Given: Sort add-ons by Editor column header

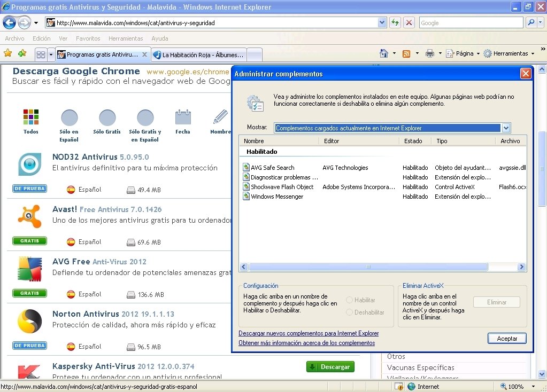Looking at the screenshot, I should (x=359, y=141).
